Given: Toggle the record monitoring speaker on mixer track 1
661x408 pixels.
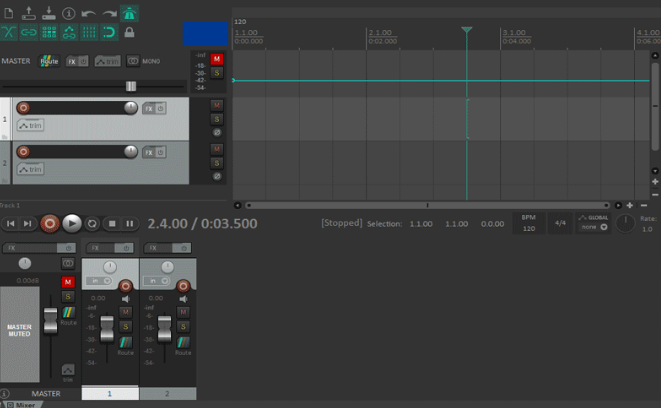Looking at the screenshot, I should pyautogui.click(x=126, y=299).
